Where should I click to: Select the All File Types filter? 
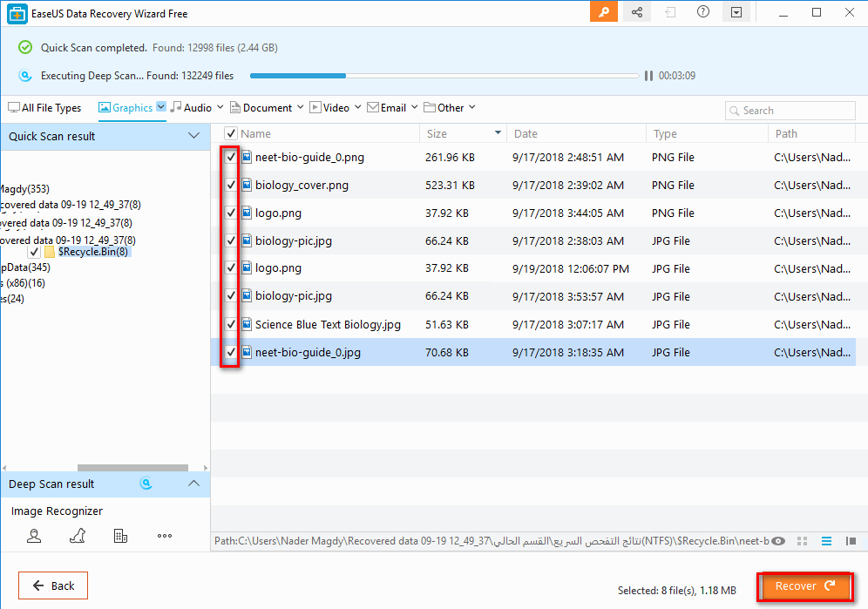point(44,108)
